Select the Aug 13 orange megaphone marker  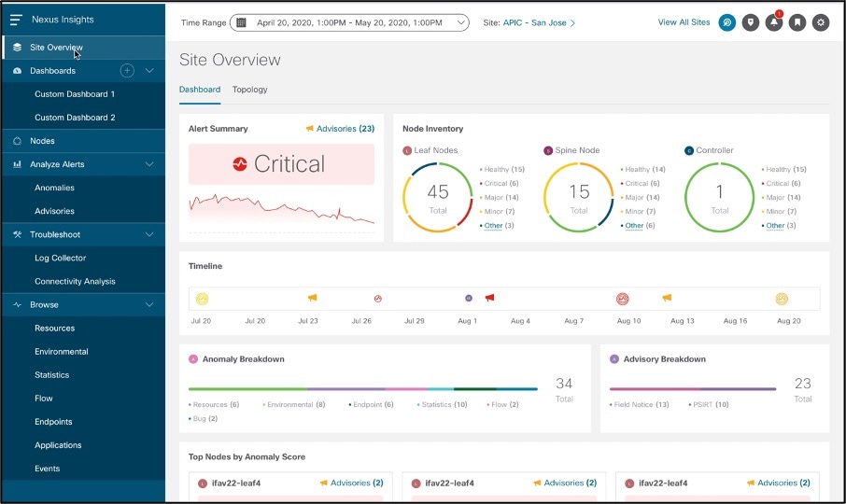(x=667, y=298)
